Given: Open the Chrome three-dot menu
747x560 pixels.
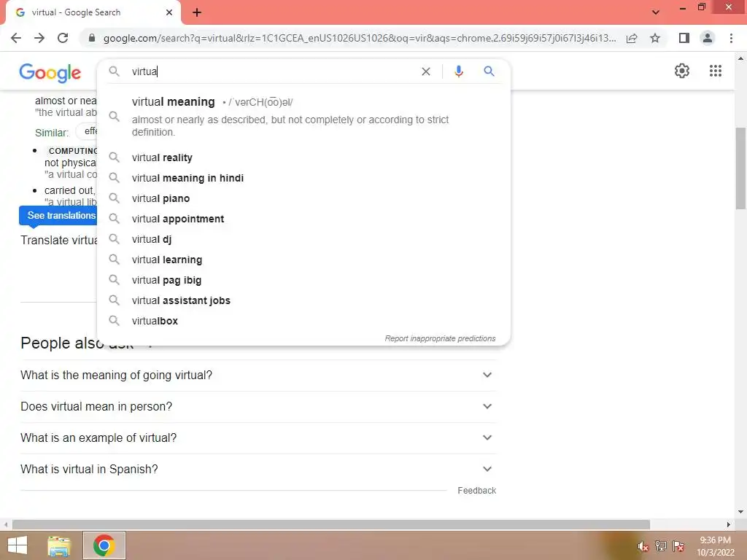Looking at the screenshot, I should pyautogui.click(x=731, y=38).
